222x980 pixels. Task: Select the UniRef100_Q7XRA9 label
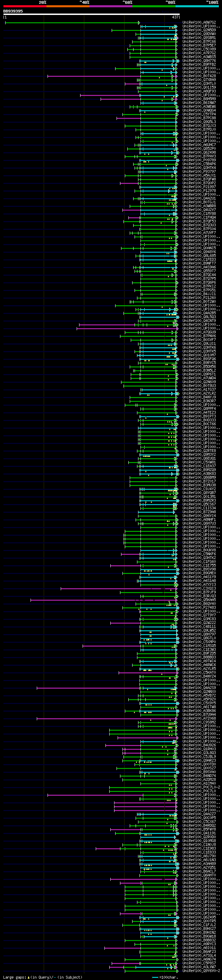(x=199, y=80)
